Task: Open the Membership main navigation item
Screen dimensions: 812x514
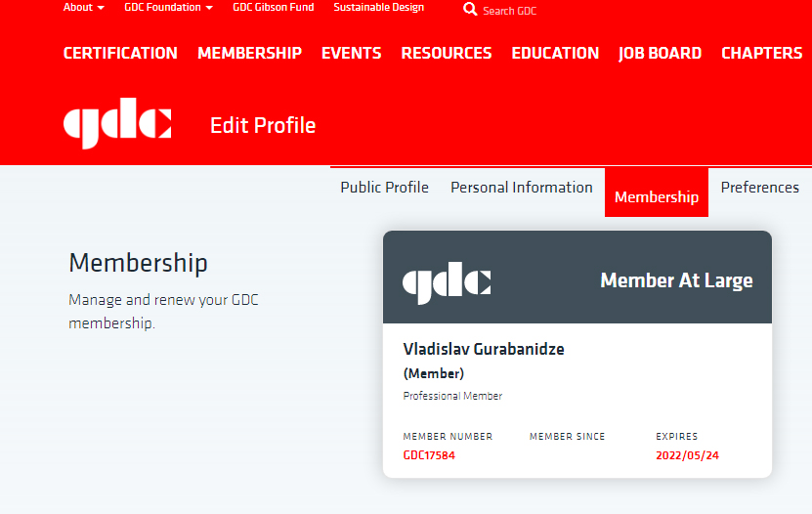Action: pyautogui.click(x=249, y=53)
